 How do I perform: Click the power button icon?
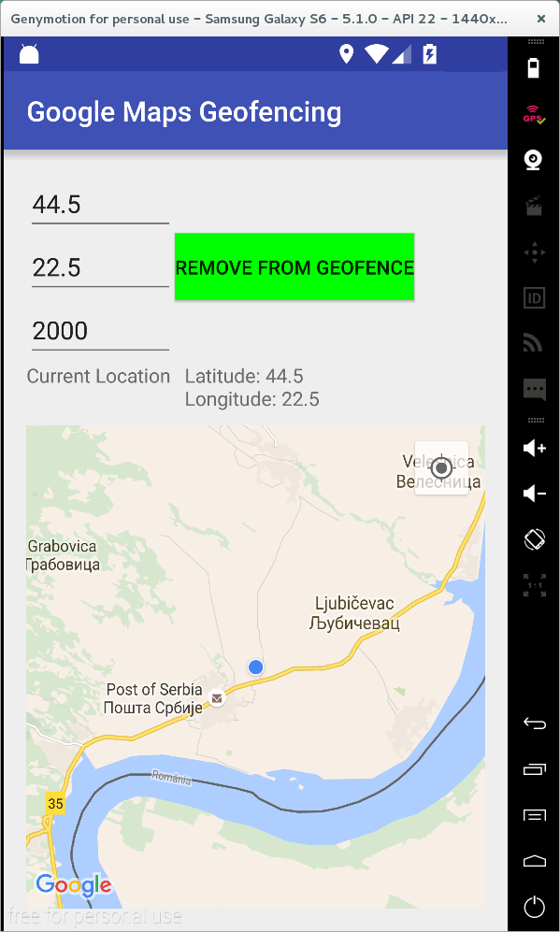point(534,907)
